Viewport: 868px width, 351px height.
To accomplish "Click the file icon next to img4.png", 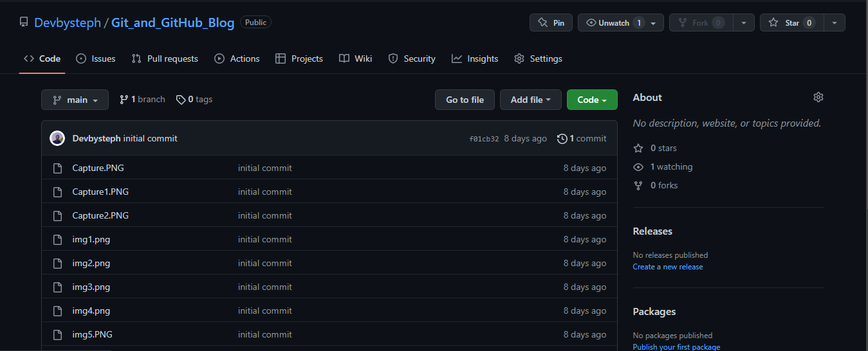I will (57, 311).
